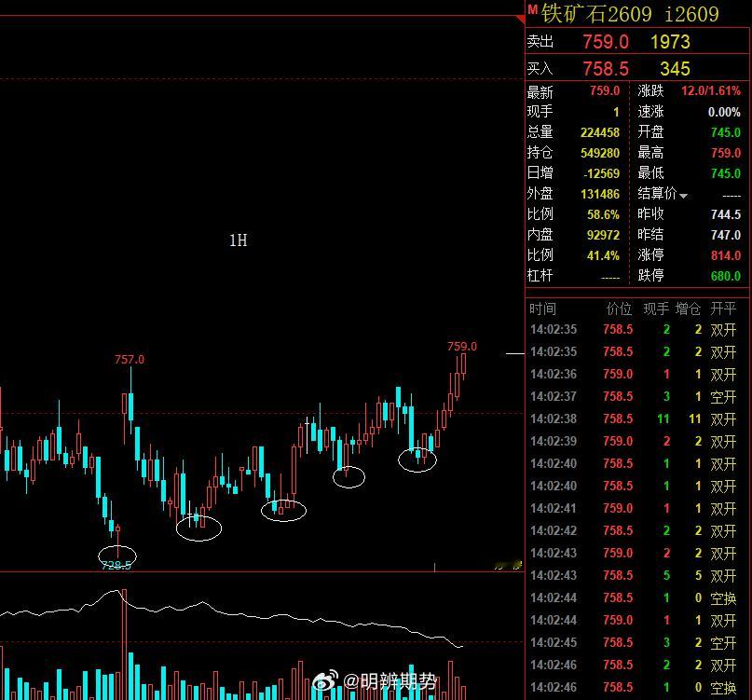Click the 持仓 value 549280
The image size is (752, 700).
coord(600,153)
